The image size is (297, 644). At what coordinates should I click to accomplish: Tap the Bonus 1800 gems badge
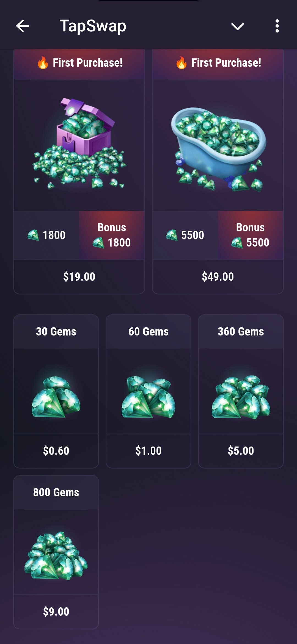[x=112, y=235]
